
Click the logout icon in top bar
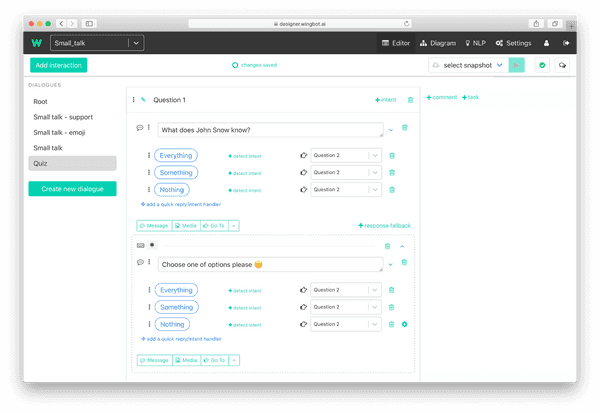[566, 43]
